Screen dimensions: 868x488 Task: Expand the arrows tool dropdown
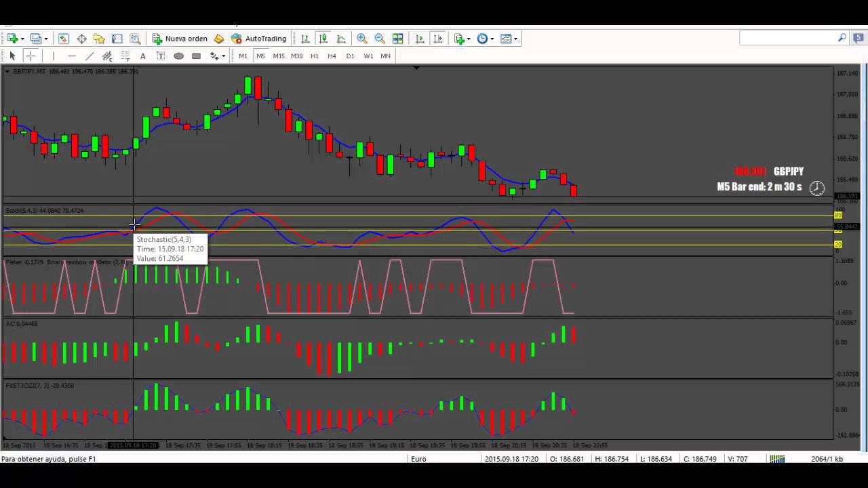(x=223, y=56)
